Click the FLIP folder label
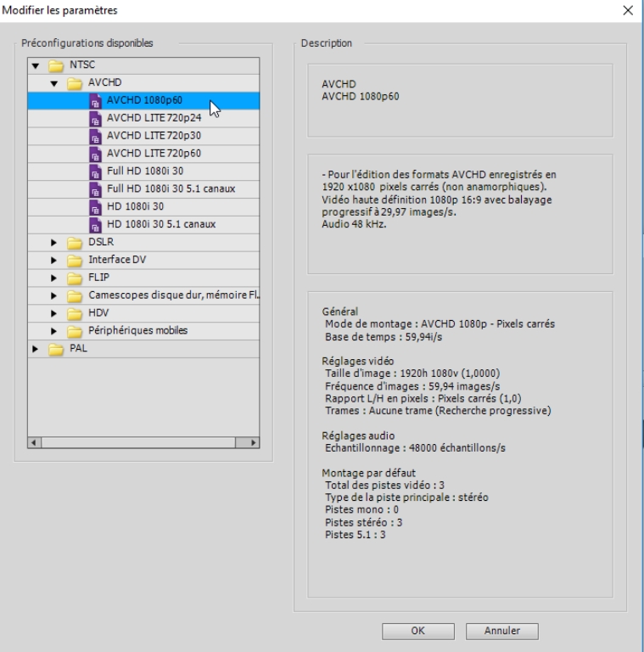 [99, 278]
